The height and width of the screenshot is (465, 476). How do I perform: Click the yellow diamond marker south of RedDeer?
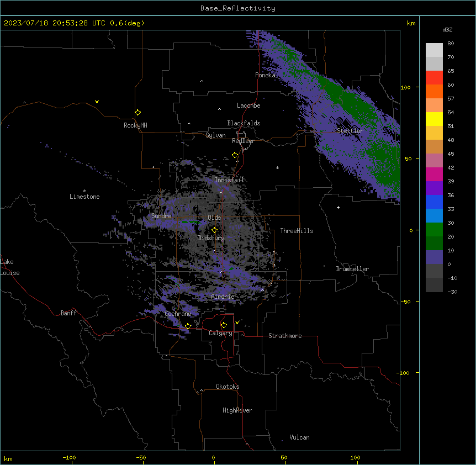(235, 155)
